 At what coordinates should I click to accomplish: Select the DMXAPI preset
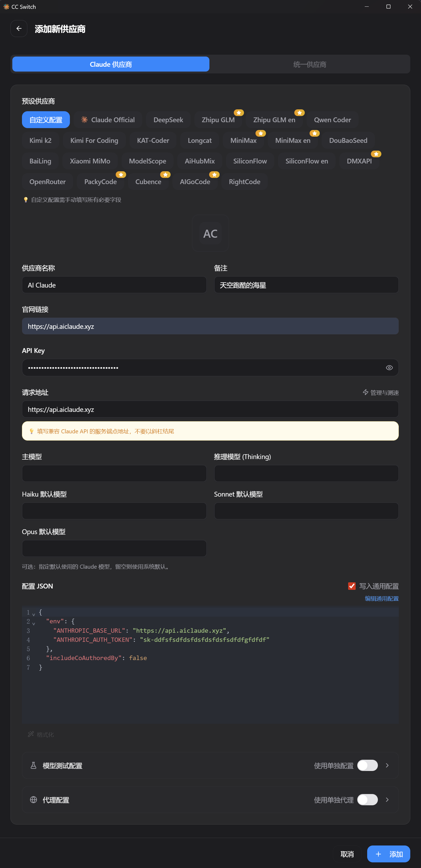tap(359, 161)
